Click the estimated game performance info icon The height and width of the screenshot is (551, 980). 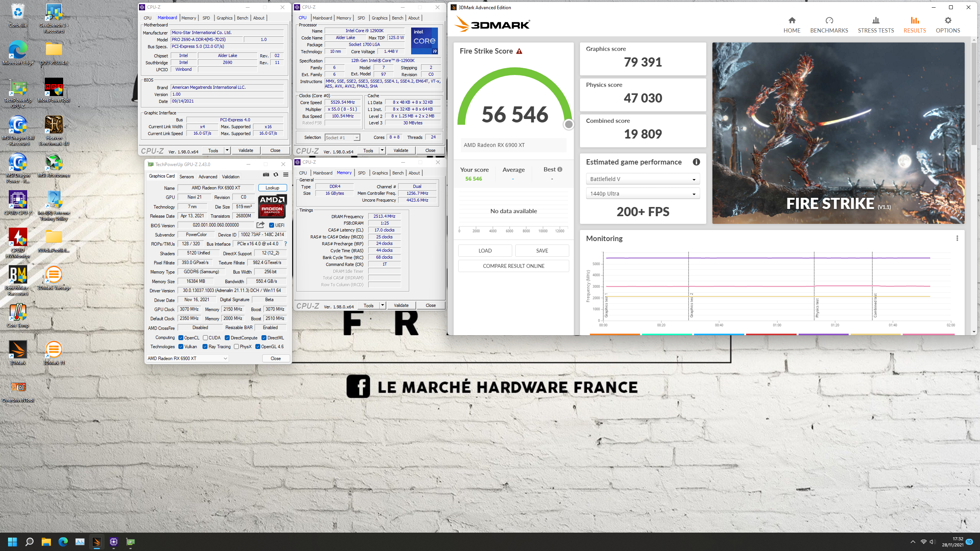696,162
